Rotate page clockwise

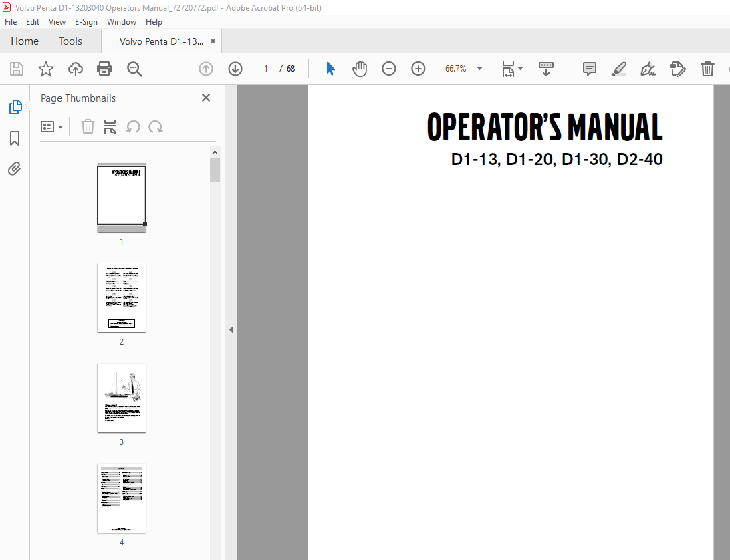point(156,126)
